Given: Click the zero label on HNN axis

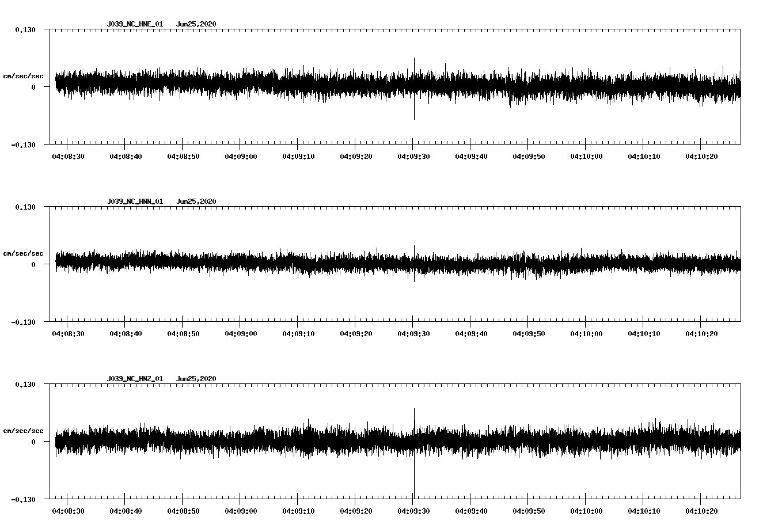Looking at the screenshot, I should 33,264.
